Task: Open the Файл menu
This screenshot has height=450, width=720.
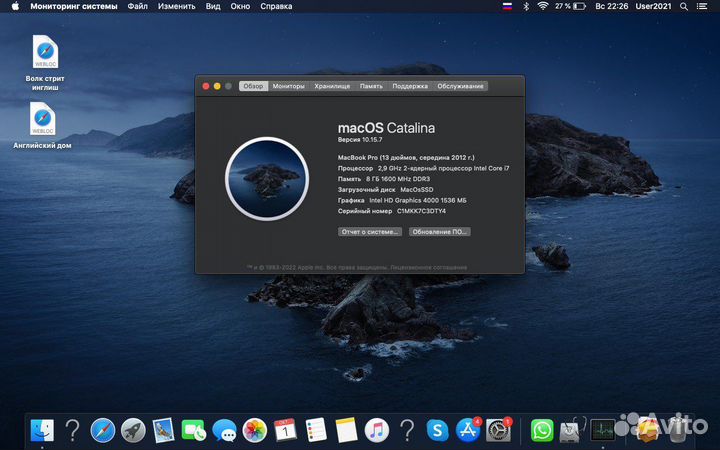Action: [138, 6]
